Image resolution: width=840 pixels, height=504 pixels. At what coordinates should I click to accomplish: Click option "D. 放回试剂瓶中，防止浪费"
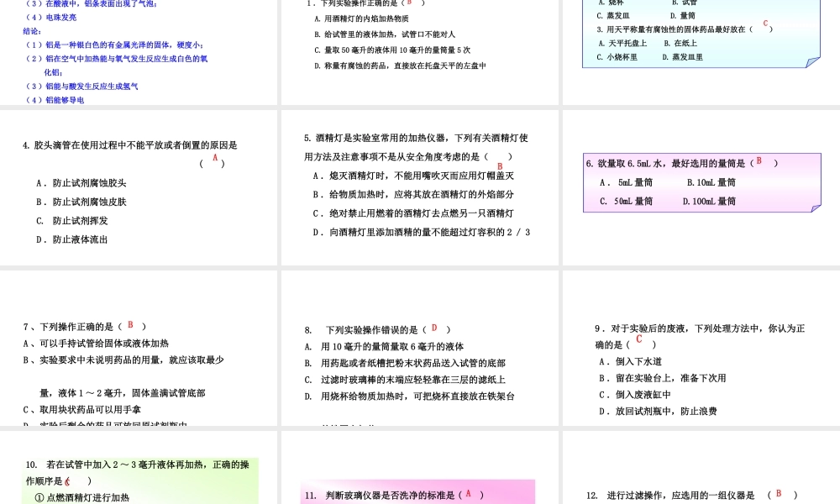coord(658,412)
